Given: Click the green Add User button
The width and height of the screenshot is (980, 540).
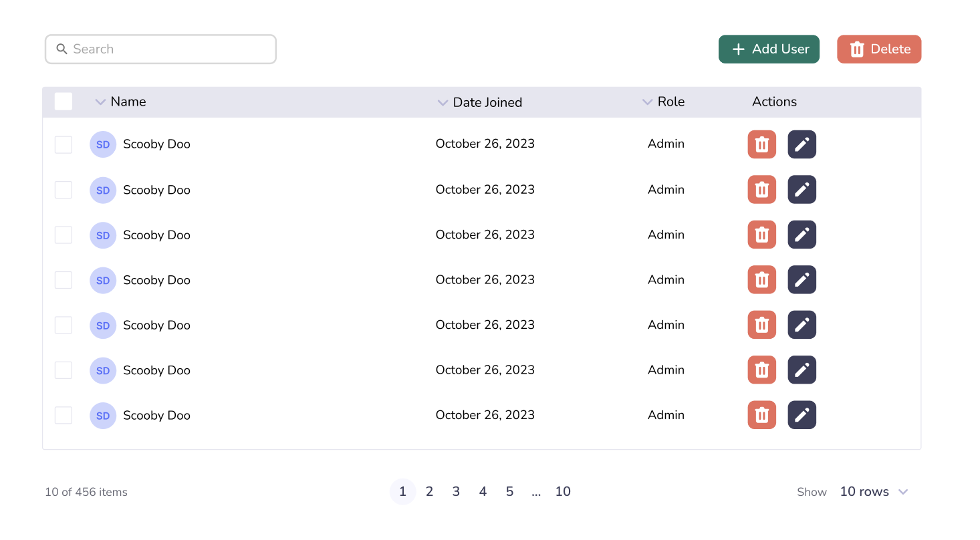Looking at the screenshot, I should point(769,49).
